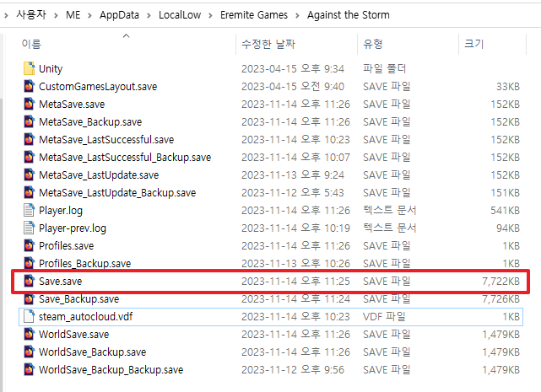Expand the chevron before 사용자 in address bar
The width and height of the screenshot is (541, 392).
click(6, 15)
